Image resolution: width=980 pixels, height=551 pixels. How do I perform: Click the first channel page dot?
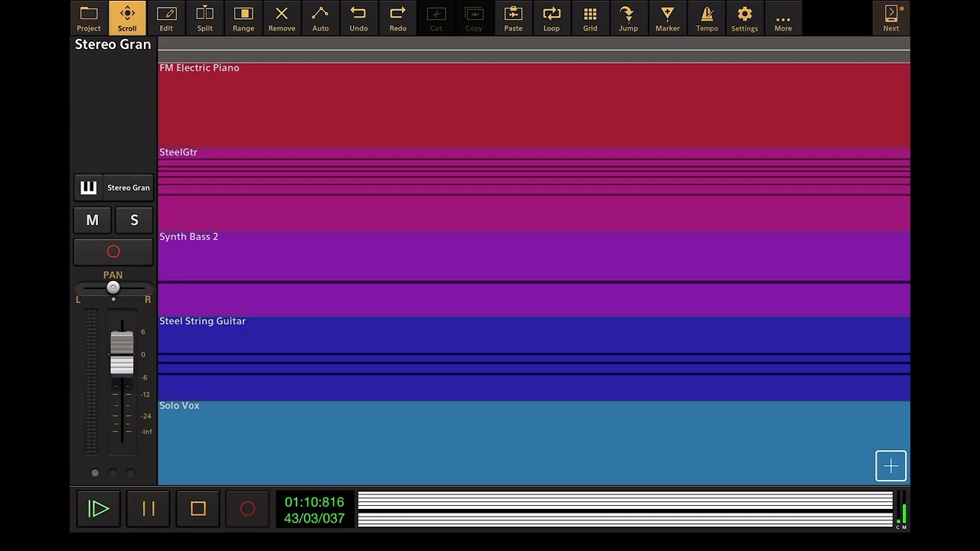pos(95,473)
